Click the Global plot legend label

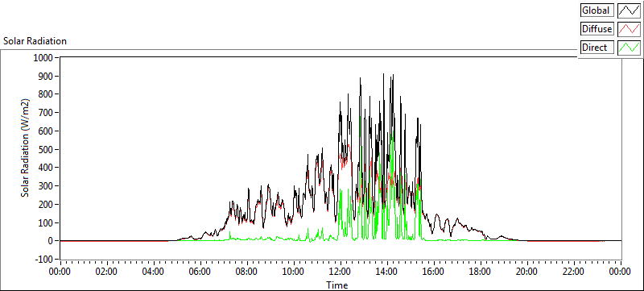(597, 10)
